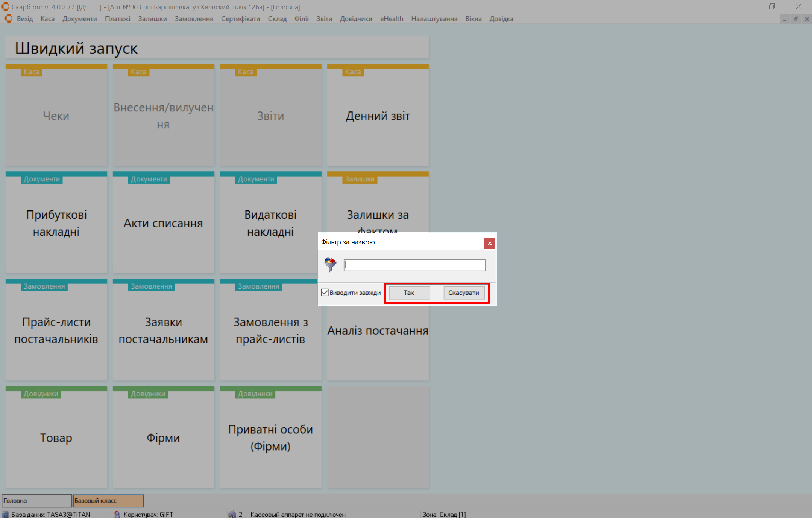This screenshot has height=518, width=812.
Task: Open the eHealth menu
Action: 392,19
